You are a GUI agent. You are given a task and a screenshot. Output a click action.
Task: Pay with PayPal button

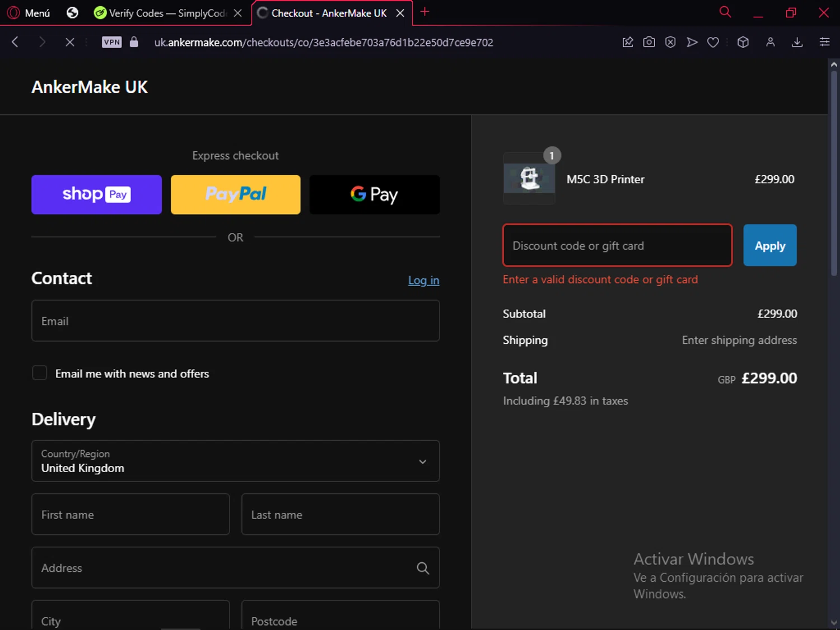(236, 194)
